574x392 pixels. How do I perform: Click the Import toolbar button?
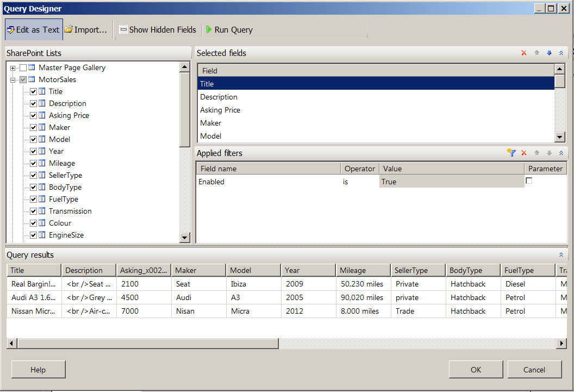tap(86, 30)
